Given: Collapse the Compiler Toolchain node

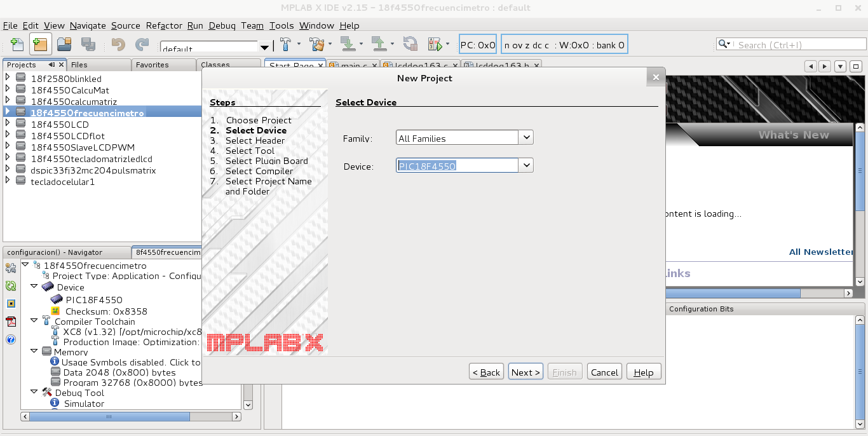Looking at the screenshot, I should (x=34, y=321).
